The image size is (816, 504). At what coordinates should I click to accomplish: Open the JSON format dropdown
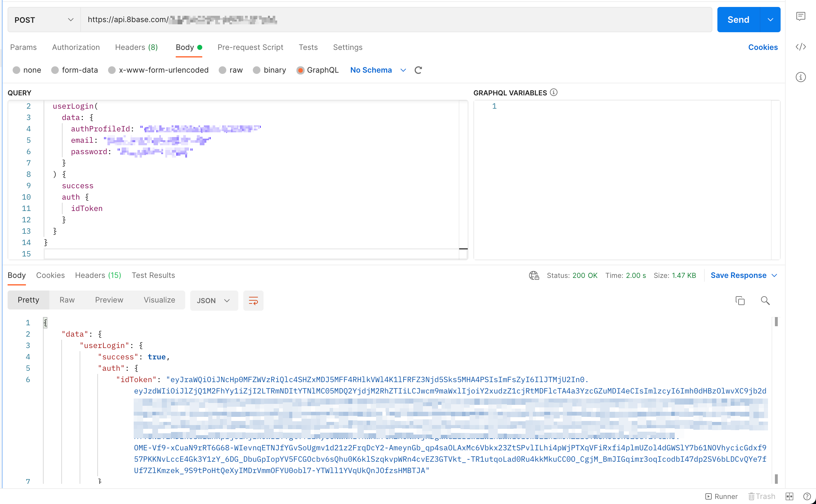point(214,301)
